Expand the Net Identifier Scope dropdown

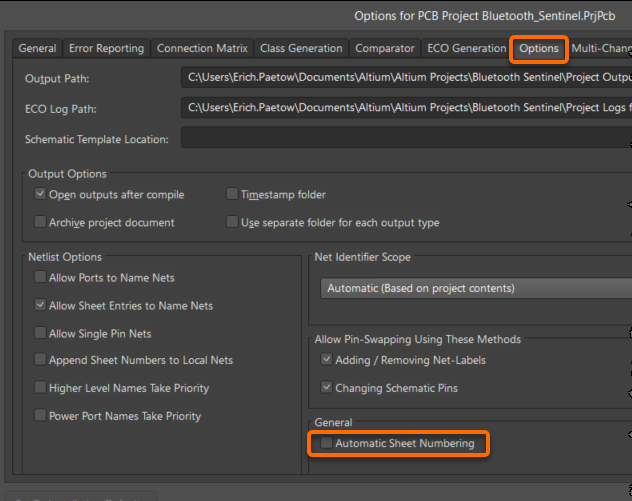476,288
